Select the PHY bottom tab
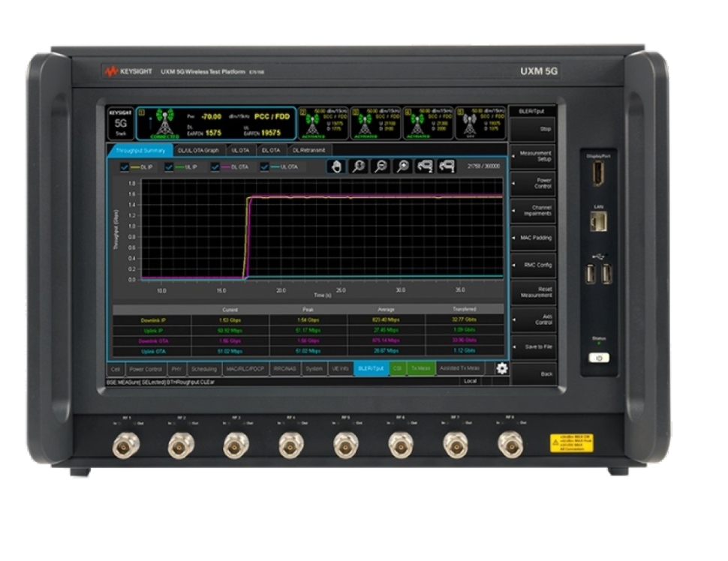The width and height of the screenshot is (728, 561). [x=176, y=369]
